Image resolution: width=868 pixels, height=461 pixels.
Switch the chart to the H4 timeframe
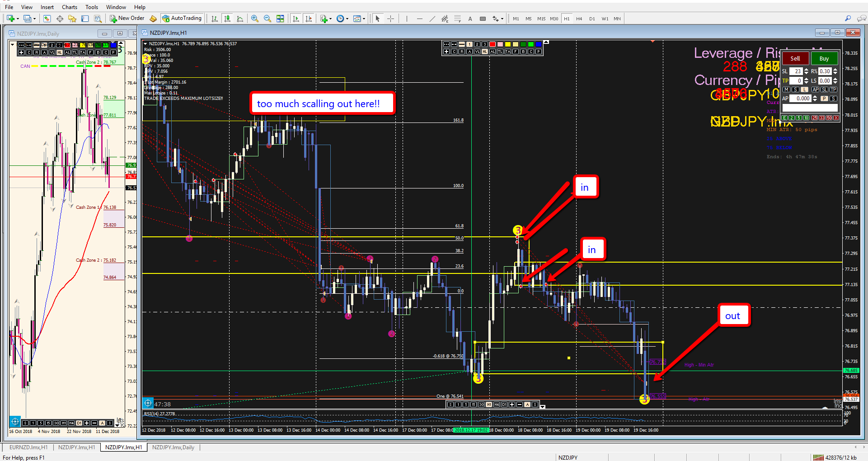579,19
